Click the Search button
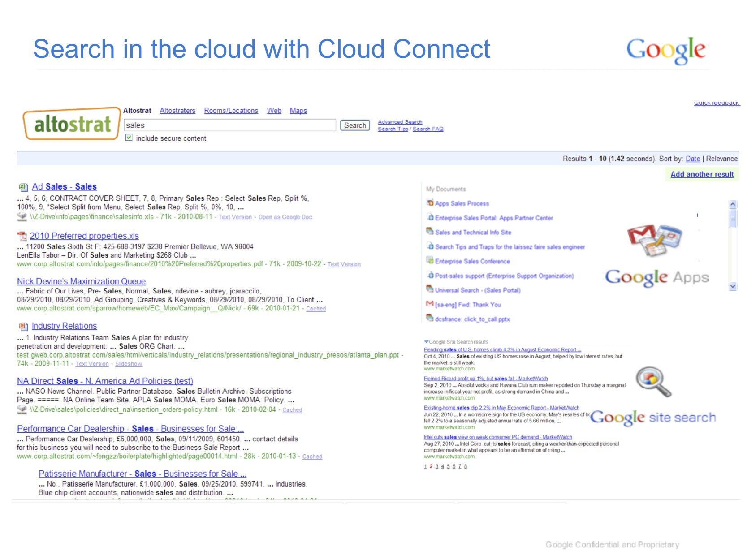This screenshot has height=560, width=747. (355, 125)
